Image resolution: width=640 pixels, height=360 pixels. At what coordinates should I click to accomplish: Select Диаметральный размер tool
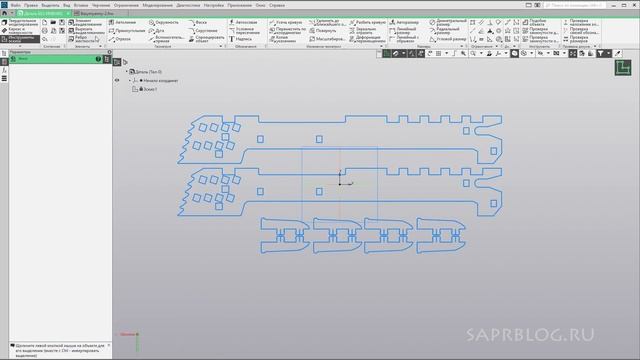[448, 22]
